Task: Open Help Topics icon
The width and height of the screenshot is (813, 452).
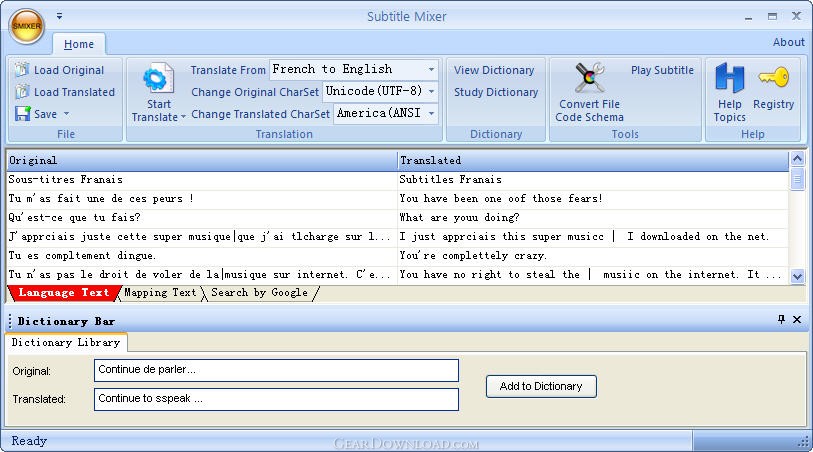Action: pyautogui.click(x=730, y=78)
